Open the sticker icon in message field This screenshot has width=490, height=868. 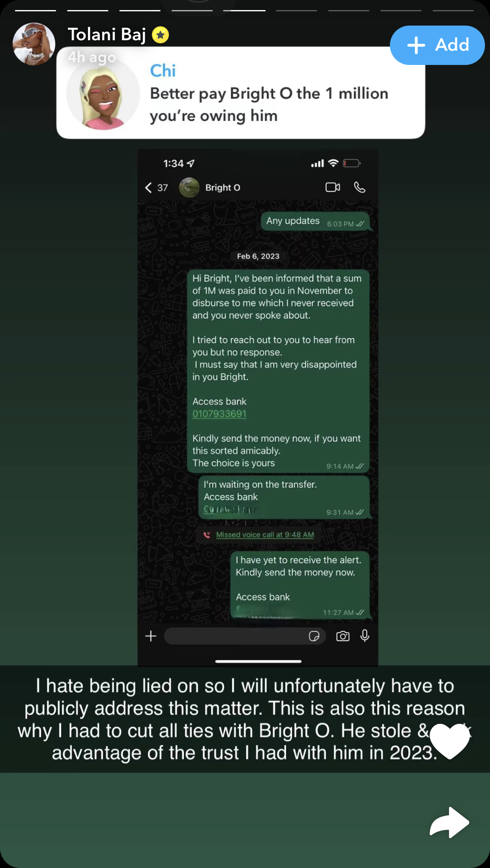[x=314, y=636]
